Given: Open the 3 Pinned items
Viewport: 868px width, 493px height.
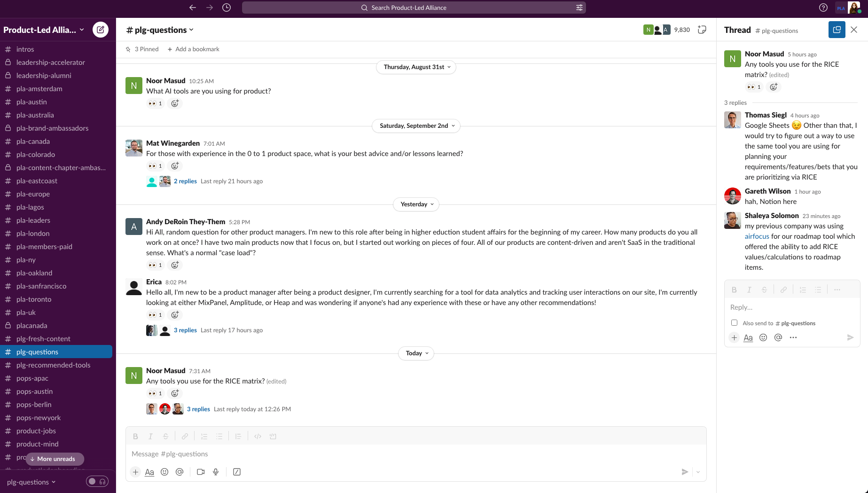Looking at the screenshot, I should [x=142, y=49].
